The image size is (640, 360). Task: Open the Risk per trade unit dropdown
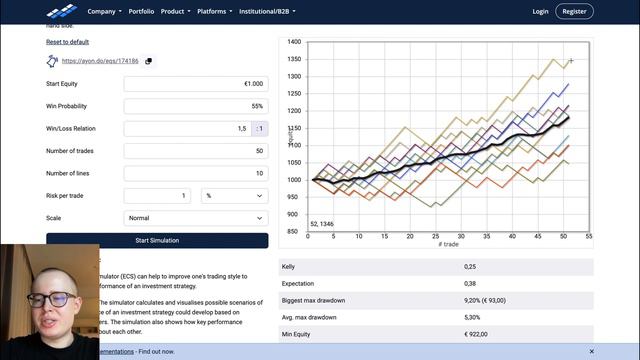click(235, 196)
